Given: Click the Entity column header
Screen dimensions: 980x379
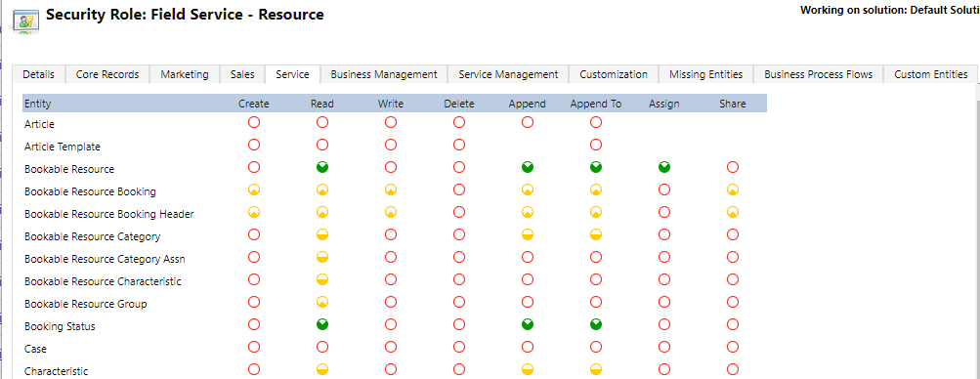Looking at the screenshot, I should [37, 104].
